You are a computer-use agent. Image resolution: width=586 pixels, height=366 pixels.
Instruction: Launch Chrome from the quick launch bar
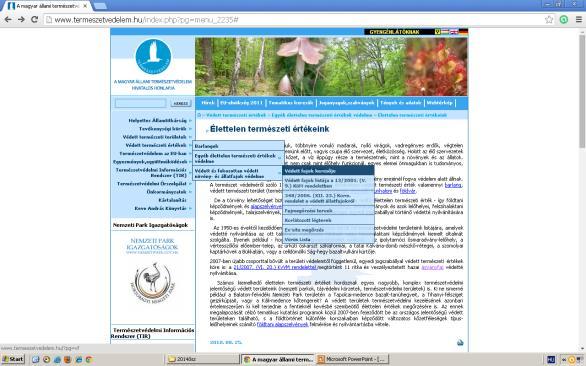(89, 359)
